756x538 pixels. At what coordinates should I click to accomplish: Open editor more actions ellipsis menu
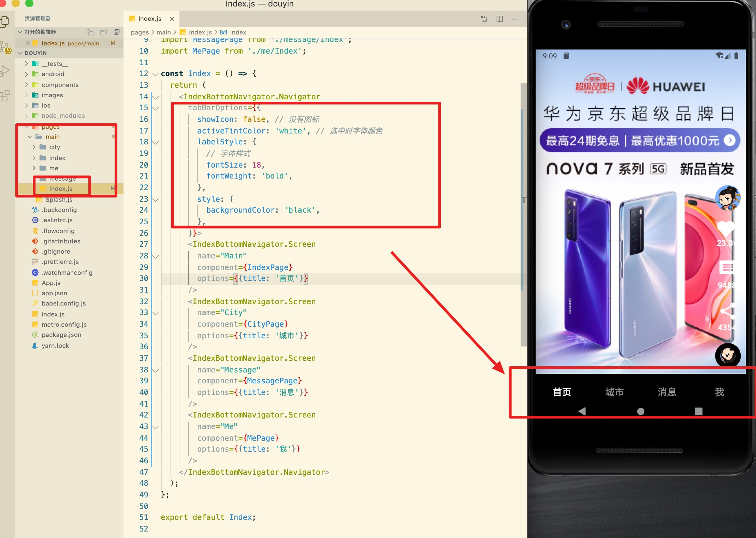(x=515, y=19)
